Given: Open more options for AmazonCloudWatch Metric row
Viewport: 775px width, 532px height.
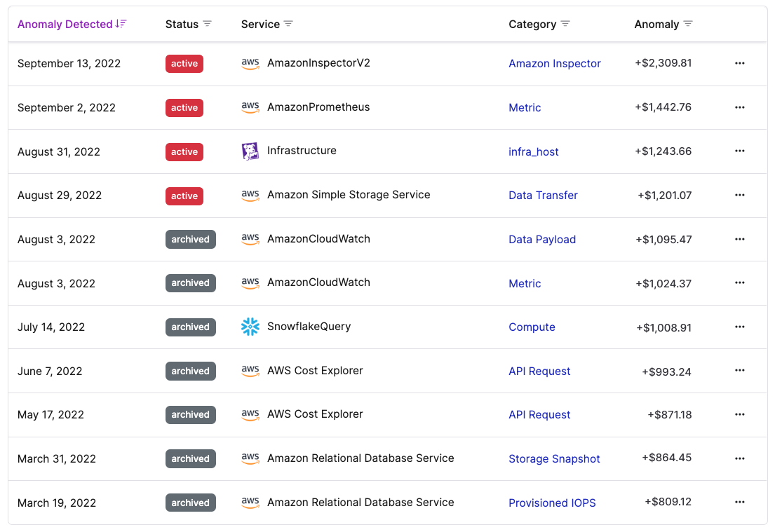Looking at the screenshot, I should point(739,283).
